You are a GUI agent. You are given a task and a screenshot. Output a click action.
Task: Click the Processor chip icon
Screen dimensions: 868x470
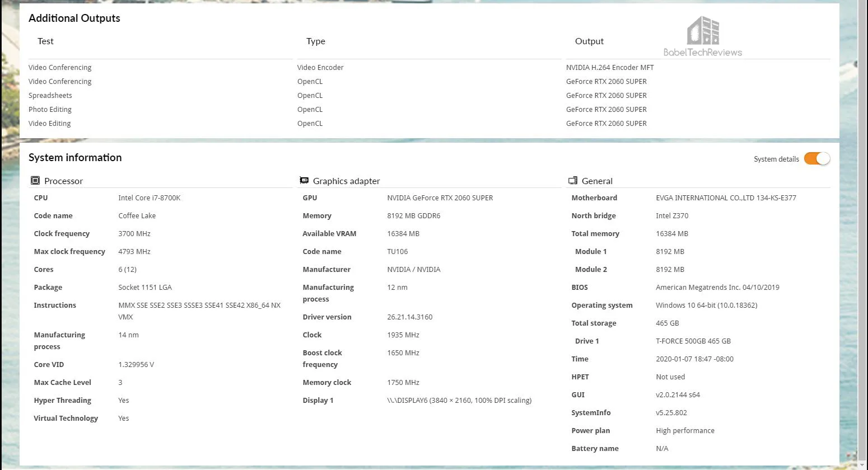pos(35,181)
